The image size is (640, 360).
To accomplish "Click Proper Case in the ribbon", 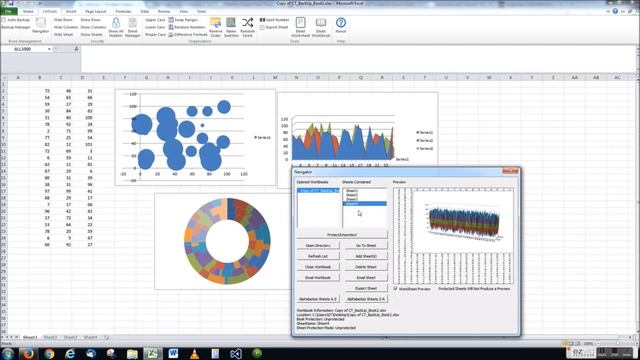I will tap(156, 35).
